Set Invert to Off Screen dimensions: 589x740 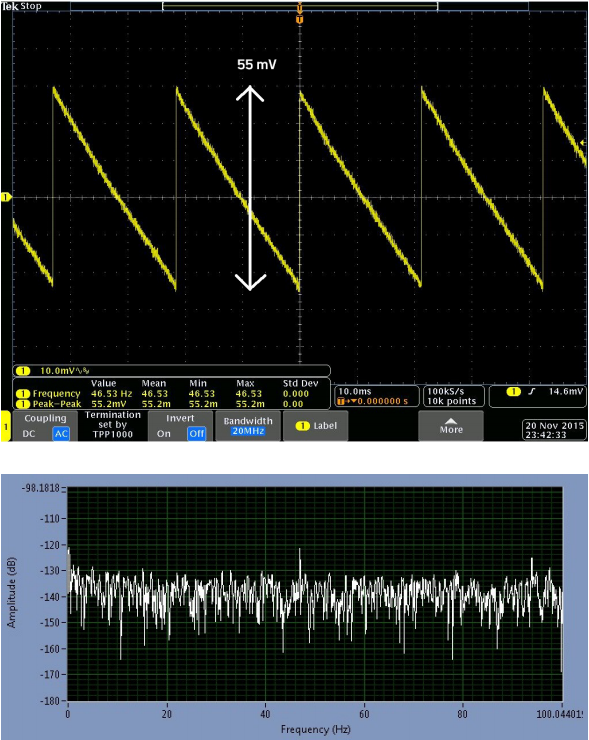coord(196,434)
